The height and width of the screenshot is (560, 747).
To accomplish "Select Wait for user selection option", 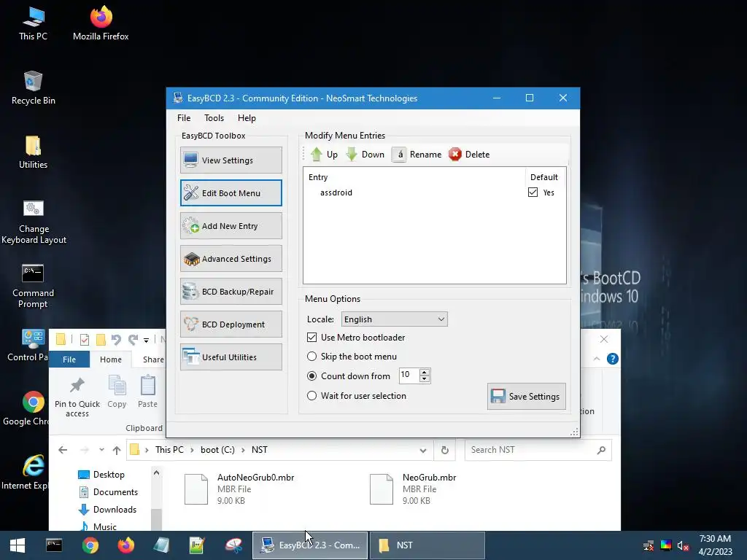I will [311, 396].
